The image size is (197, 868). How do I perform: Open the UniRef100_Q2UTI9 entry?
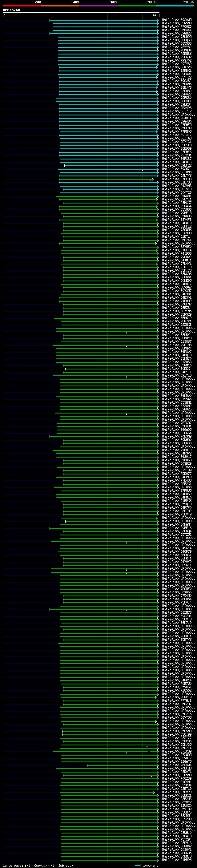(176, 267)
